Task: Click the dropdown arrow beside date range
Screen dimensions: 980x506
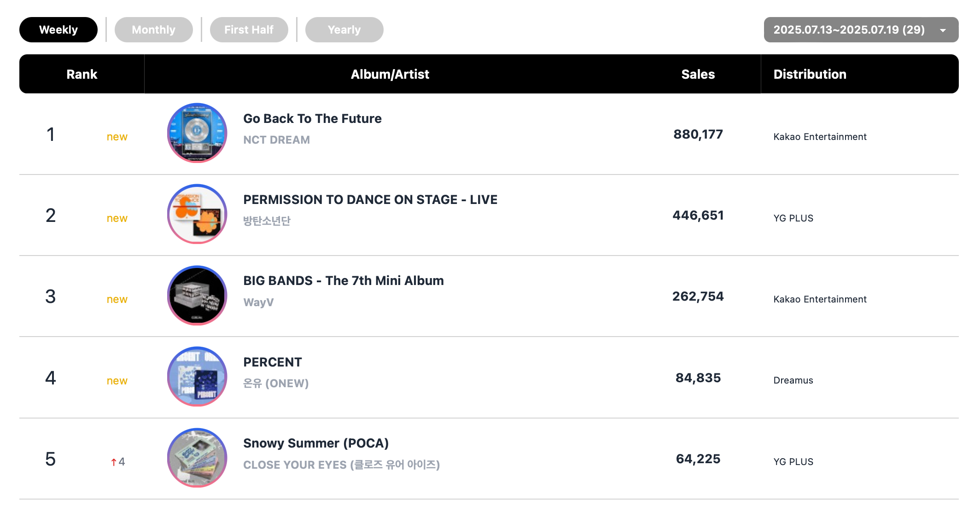Action: click(943, 30)
